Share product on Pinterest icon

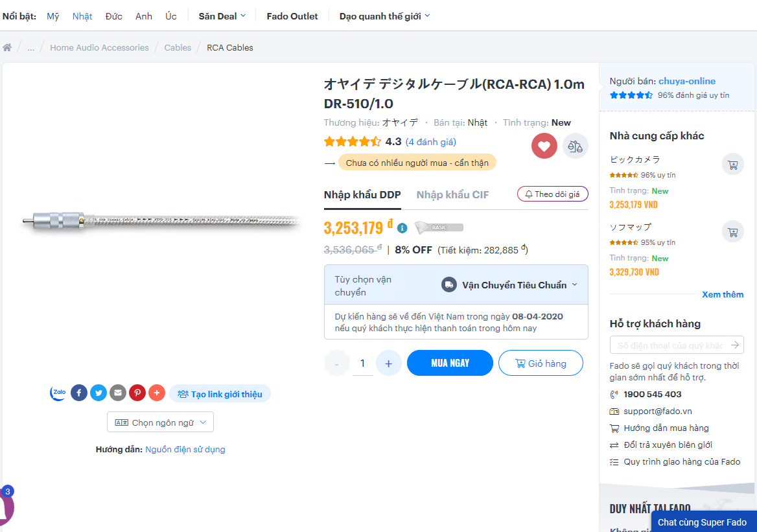(x=137, y=393)
